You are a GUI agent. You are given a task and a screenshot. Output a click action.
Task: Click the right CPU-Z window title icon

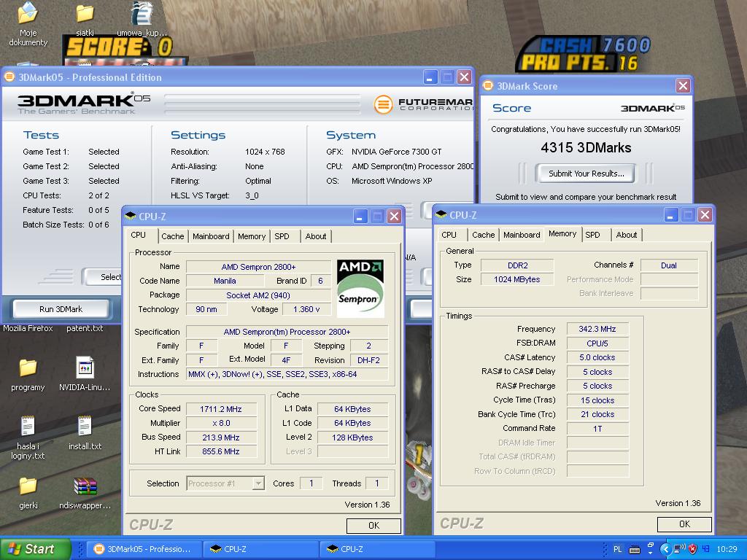(x=441, y=215)
